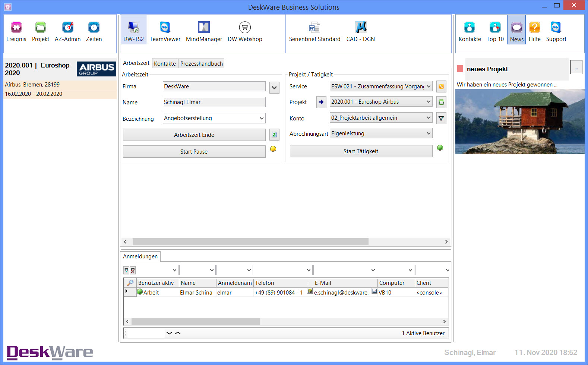Open the Service dropdown ESW.021

[x=429, y=86]
